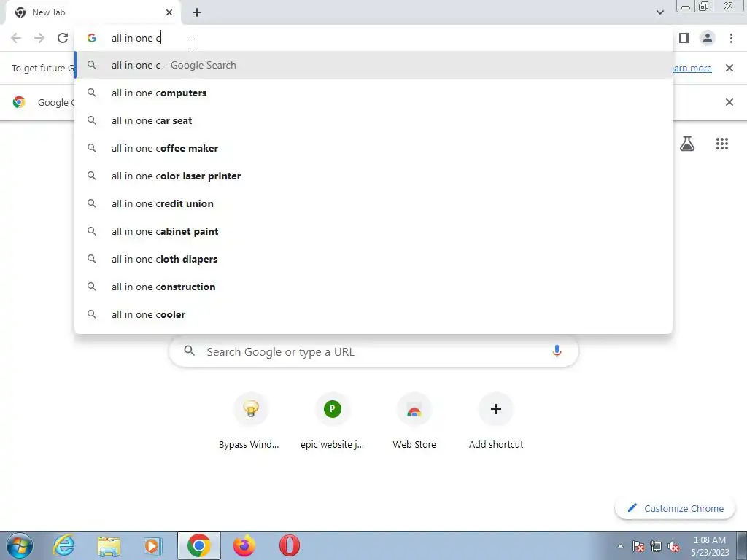
Task: Pick 'all in one cabinet paint' suggestion
Action: point(373,231)
